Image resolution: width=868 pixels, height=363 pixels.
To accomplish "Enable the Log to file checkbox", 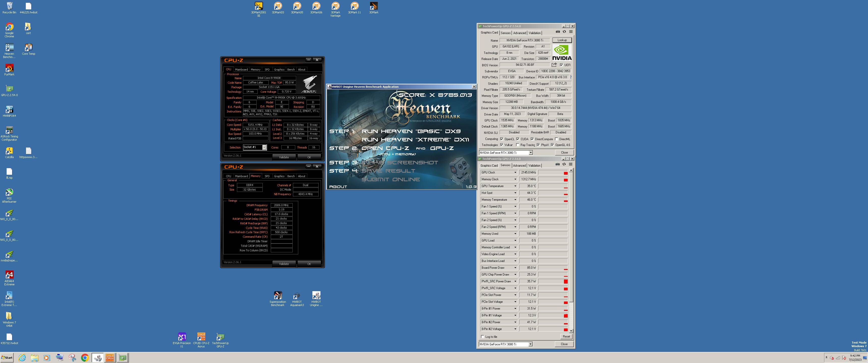I will [482, 337].
